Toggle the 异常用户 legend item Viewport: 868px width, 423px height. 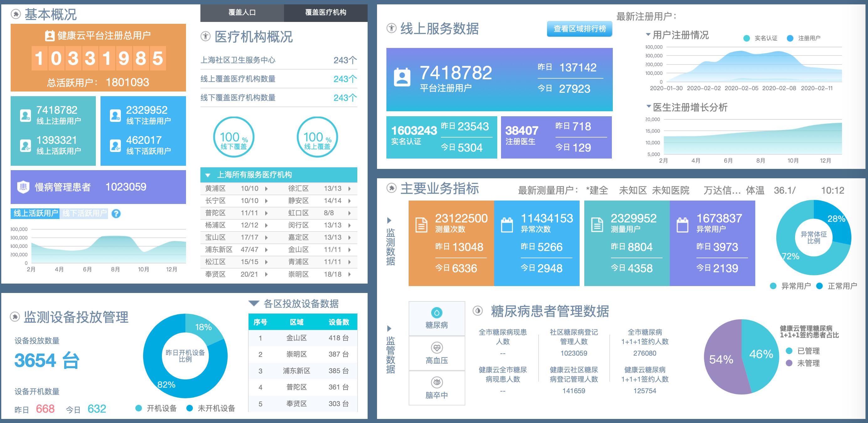point(790,286)
